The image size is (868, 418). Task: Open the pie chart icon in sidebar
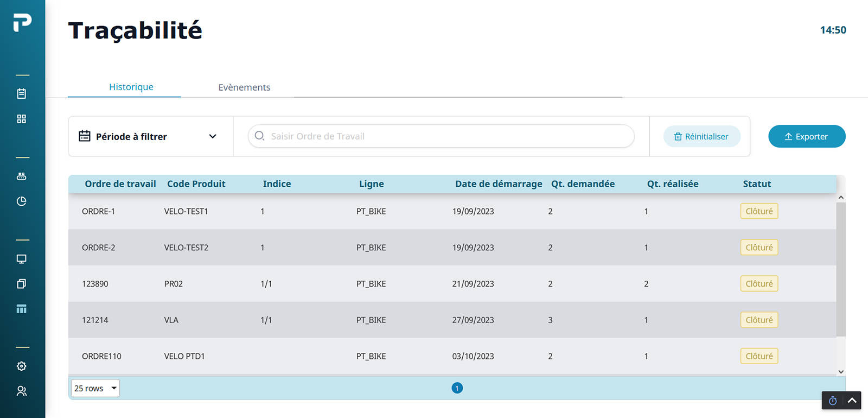pyautogui.click(x=22, y=201)
